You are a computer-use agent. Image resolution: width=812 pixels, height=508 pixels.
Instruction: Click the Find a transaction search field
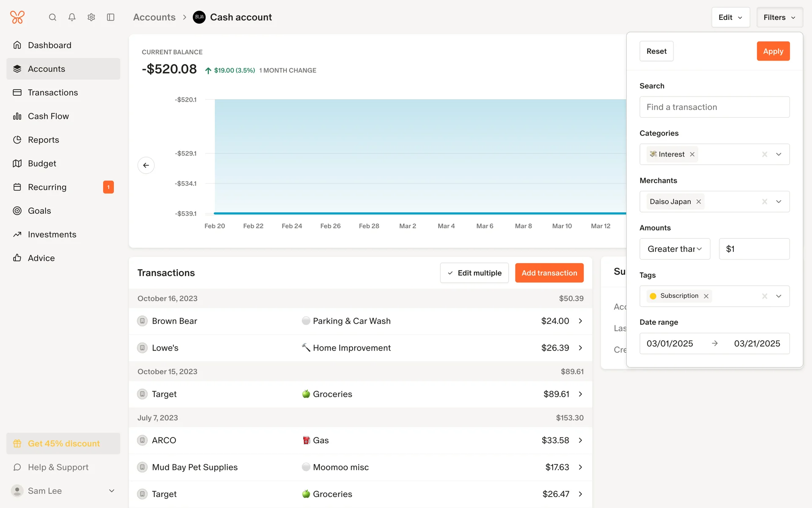[714, 107]
